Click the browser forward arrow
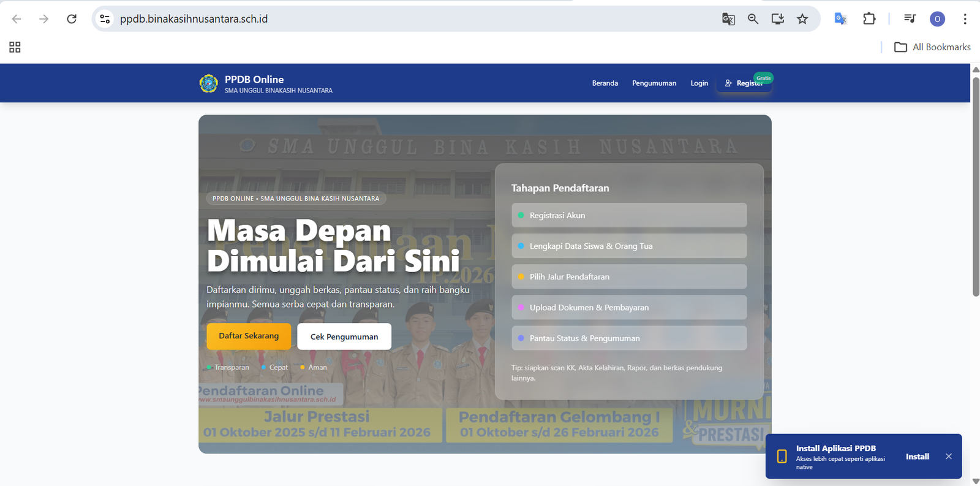Image resolution: width=980 pixels, height=486 pixels. [43, 19]
